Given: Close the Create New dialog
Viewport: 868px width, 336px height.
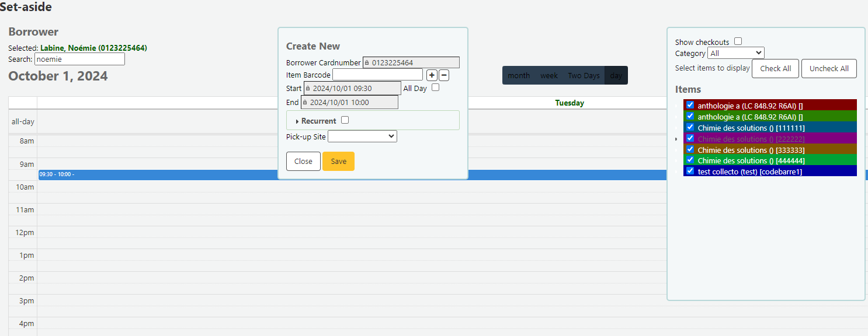Looking at the screenshot, I should point(303,162).
